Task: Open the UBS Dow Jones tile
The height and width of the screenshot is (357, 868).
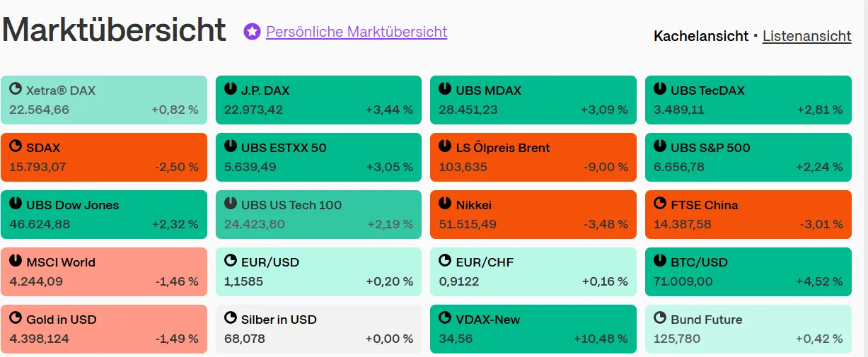Action: point(104,214)
